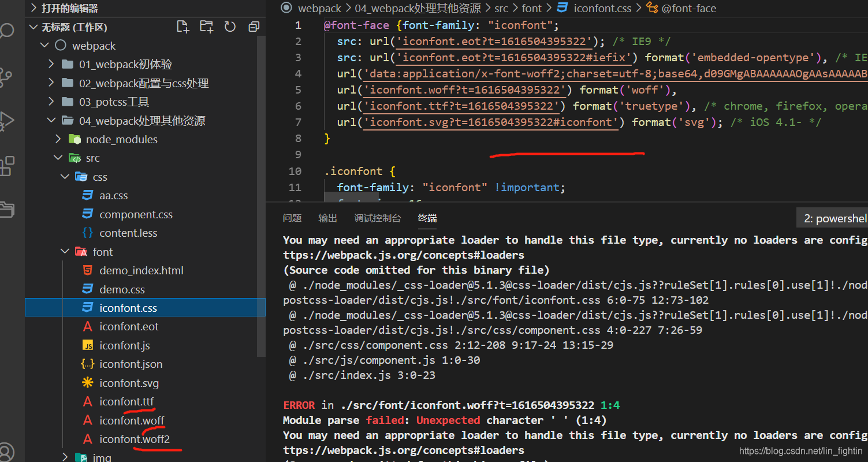Click the CSS icon in iconfont.css breadcrumb
The width and height of the screenshot is (868, 462).
(562, 8)
